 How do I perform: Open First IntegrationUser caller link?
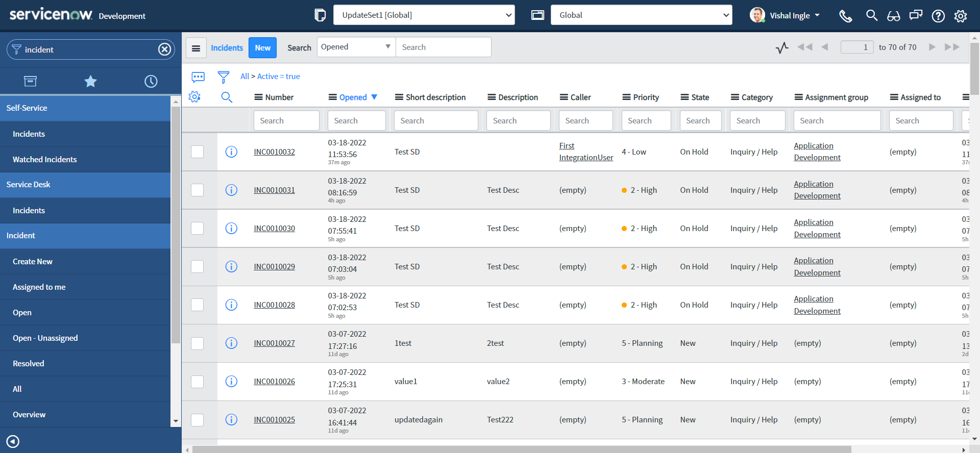pos(586,152)
